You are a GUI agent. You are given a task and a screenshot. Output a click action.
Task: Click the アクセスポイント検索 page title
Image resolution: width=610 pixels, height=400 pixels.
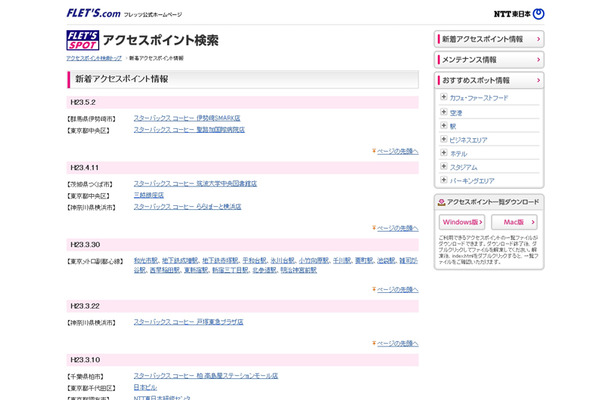pyautogui.click(x=161, y=40)
